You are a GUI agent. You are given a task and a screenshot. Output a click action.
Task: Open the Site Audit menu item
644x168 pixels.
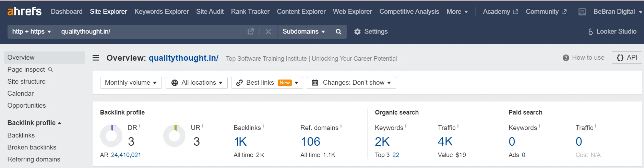210,11
